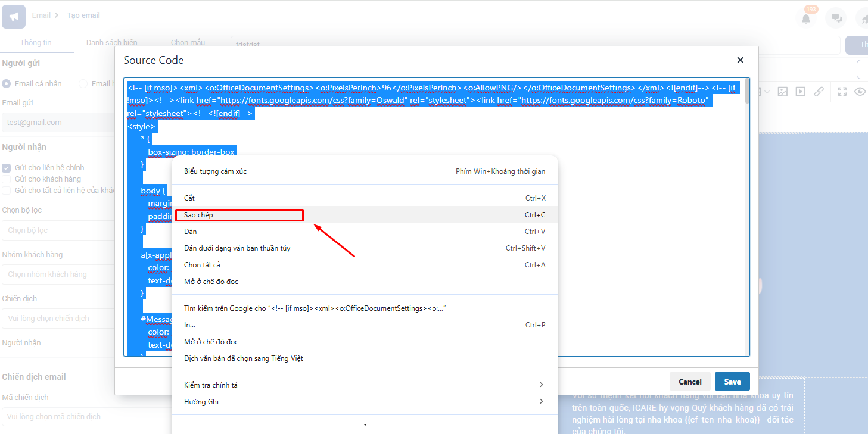
Task: Check the 'Gửi cho khách hàng' checkbox
Action: (7, 179)
